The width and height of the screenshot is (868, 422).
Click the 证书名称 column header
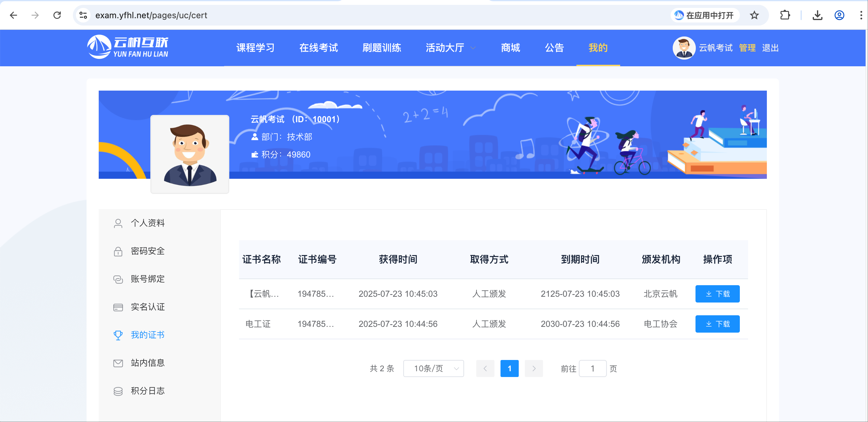(261, 259)
